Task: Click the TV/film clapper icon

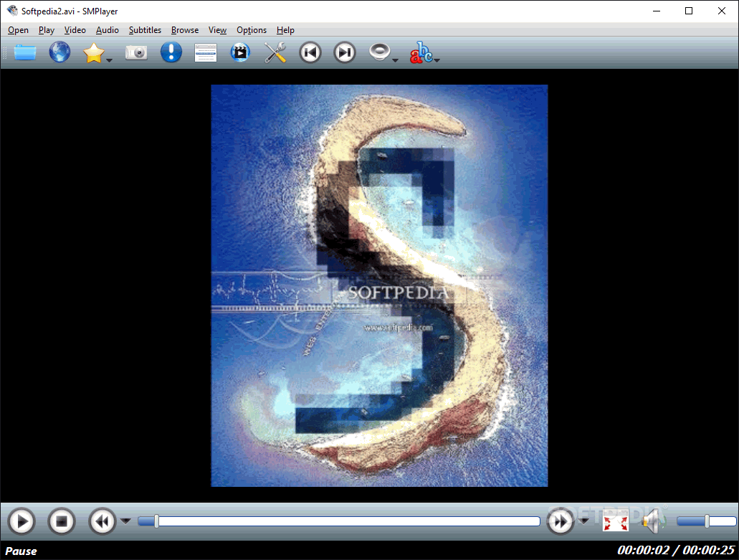Action: click(x=240, y=52)
